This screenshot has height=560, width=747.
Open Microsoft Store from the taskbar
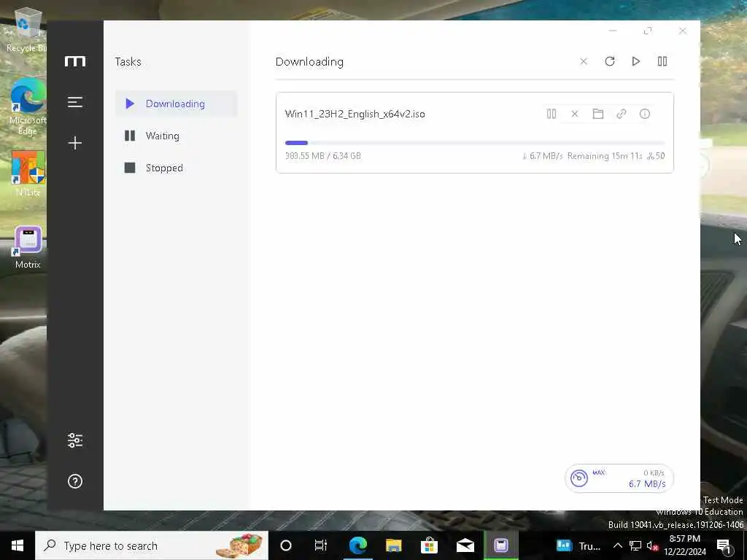[x=429, y=545]
